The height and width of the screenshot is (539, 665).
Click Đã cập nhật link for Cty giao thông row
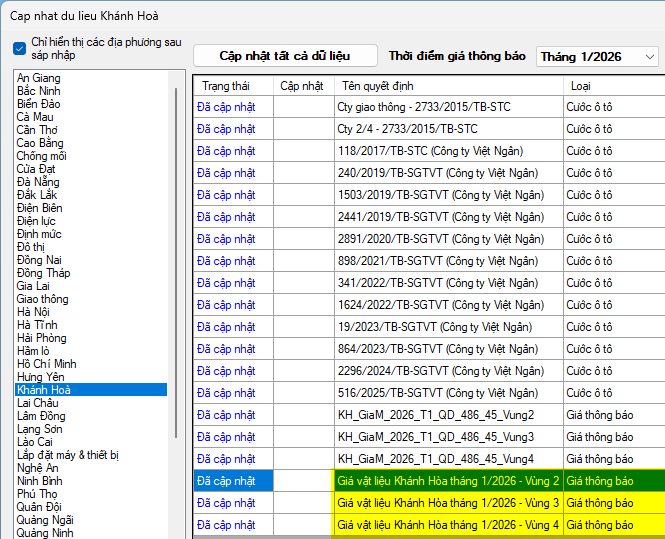tap(226, 107)
